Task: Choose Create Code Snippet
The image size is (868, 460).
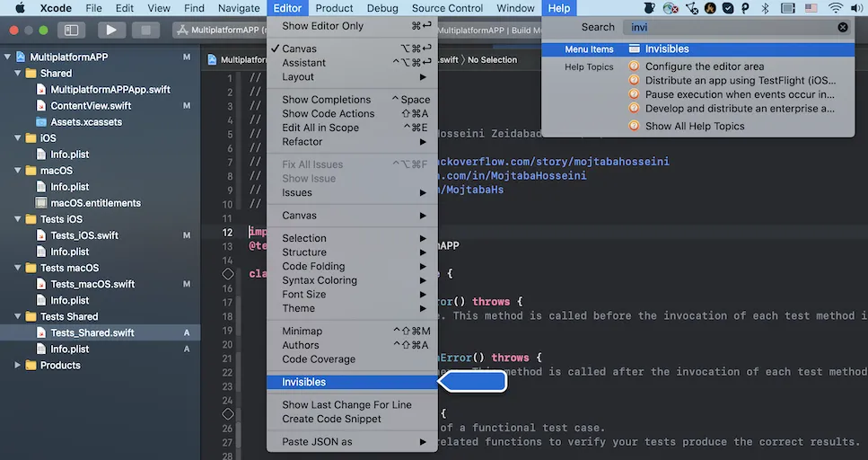Action: 352,419
